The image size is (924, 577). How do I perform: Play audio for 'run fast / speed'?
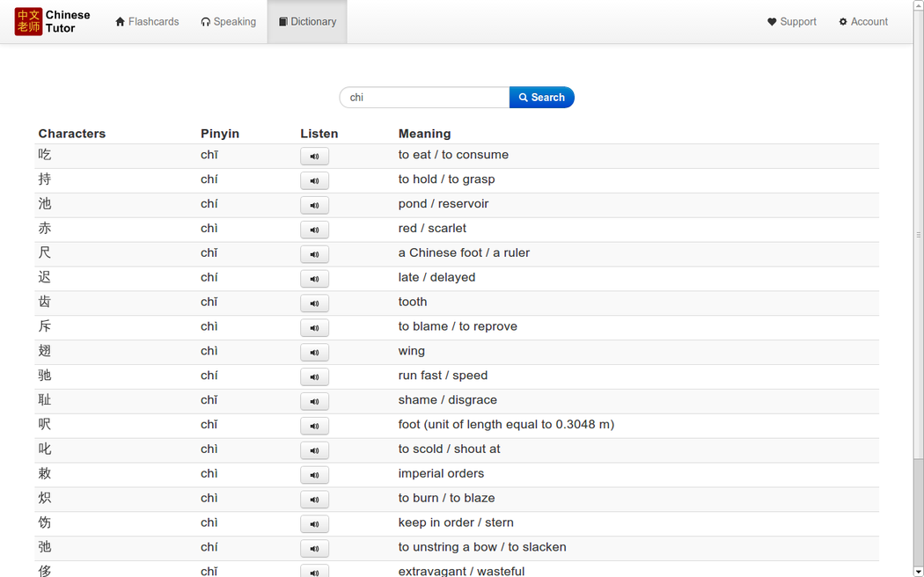click(x=314, y=377)
